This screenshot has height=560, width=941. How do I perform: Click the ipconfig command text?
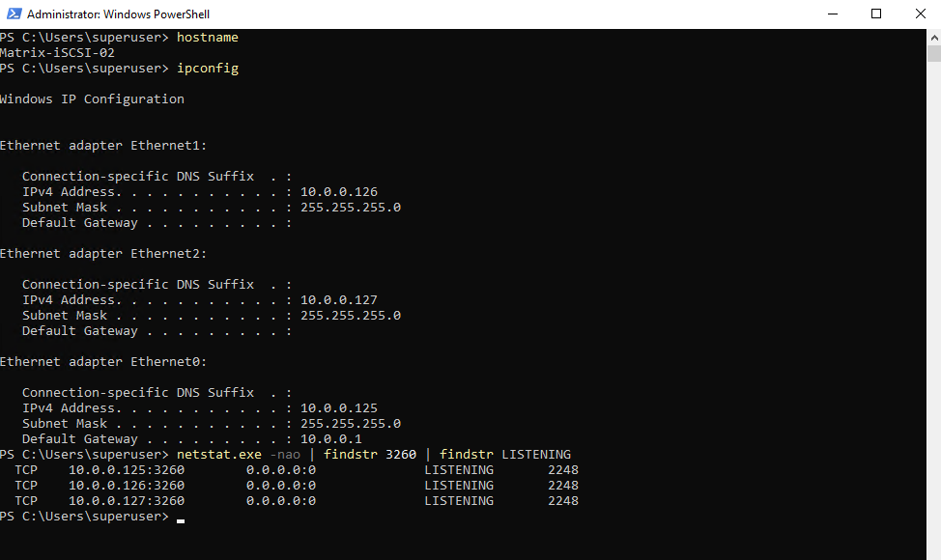point(208,69)
